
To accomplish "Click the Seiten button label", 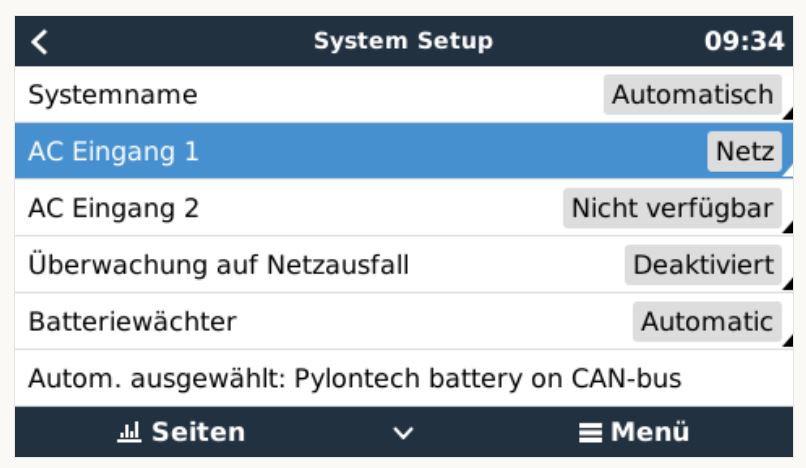I will click(198, 432).
